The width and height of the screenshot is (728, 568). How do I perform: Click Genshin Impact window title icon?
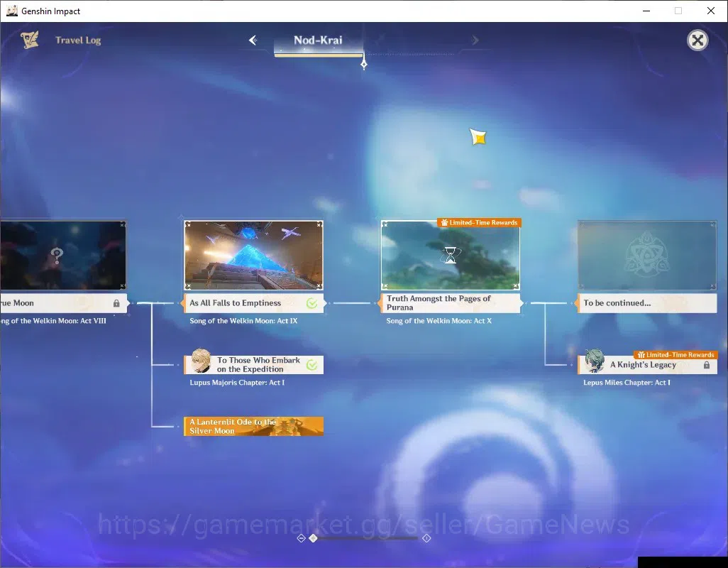point(11,11)
